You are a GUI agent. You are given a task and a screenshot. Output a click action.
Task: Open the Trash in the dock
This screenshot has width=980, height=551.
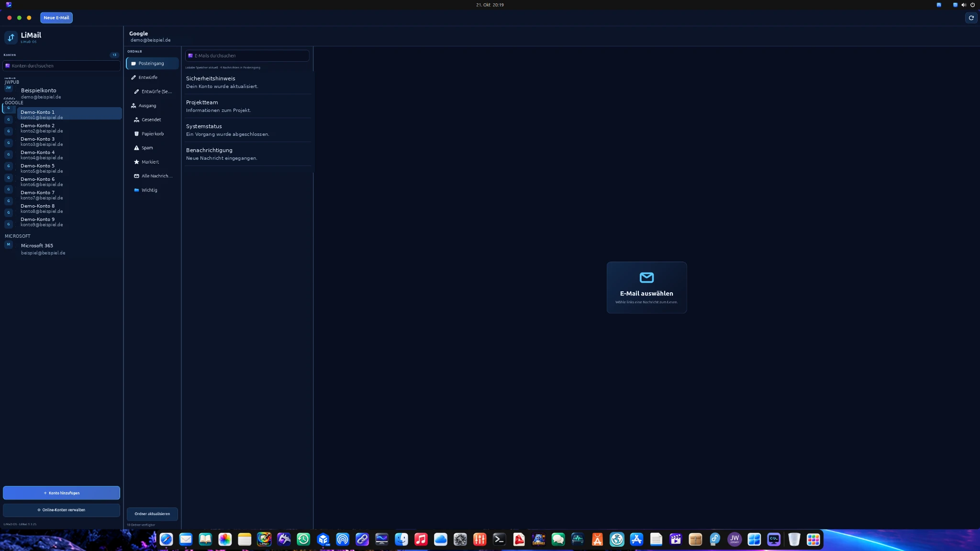794,540
